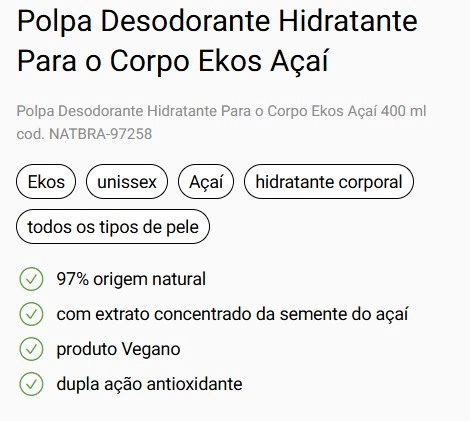Click the check icon next to extrato concentrado

point(31,314)
